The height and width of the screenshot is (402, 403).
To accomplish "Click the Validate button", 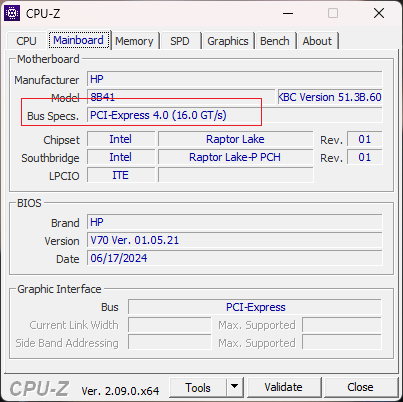I will pyautogui.click(x=284, y=387).
